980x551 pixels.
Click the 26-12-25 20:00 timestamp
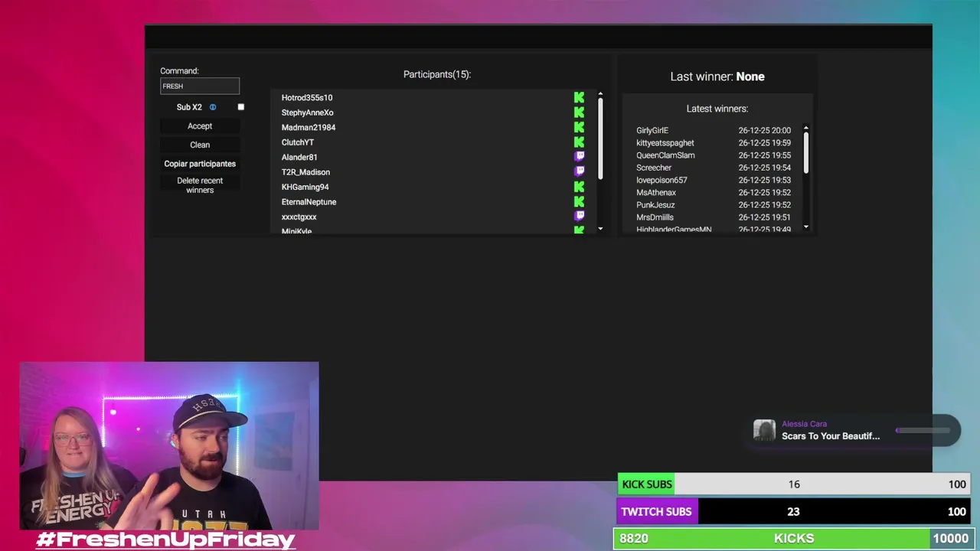(x=765, y=131)
